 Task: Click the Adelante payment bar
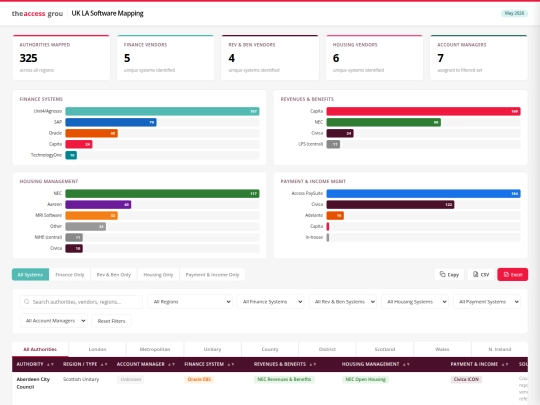tap(335, 216)
